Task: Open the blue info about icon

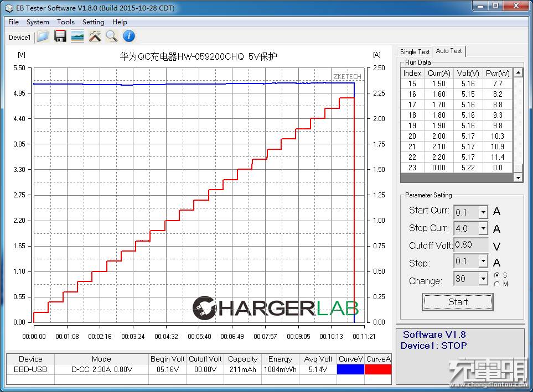Action: pyautogui.click(x=129, y=36)
